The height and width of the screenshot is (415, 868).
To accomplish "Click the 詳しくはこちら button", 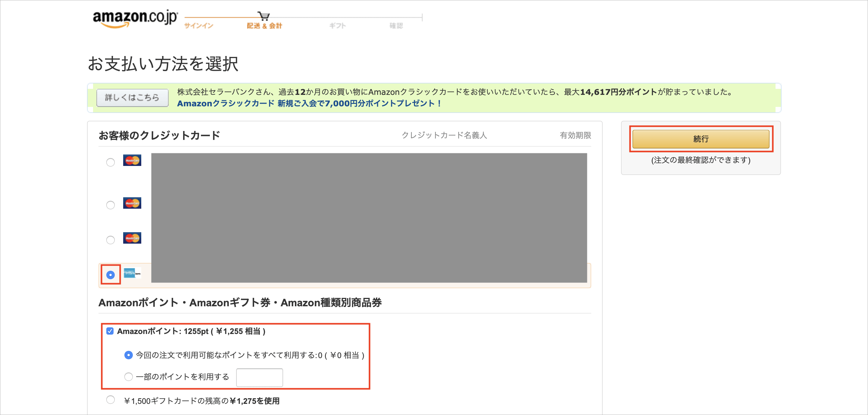I will 132,98.
